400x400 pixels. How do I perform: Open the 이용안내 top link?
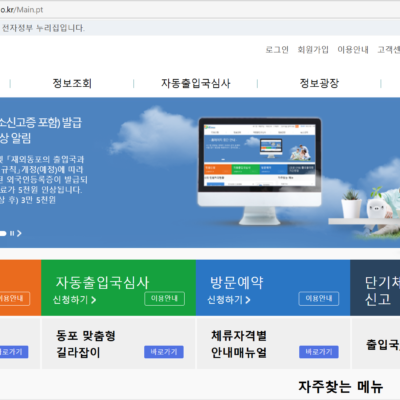click(353, 50)
